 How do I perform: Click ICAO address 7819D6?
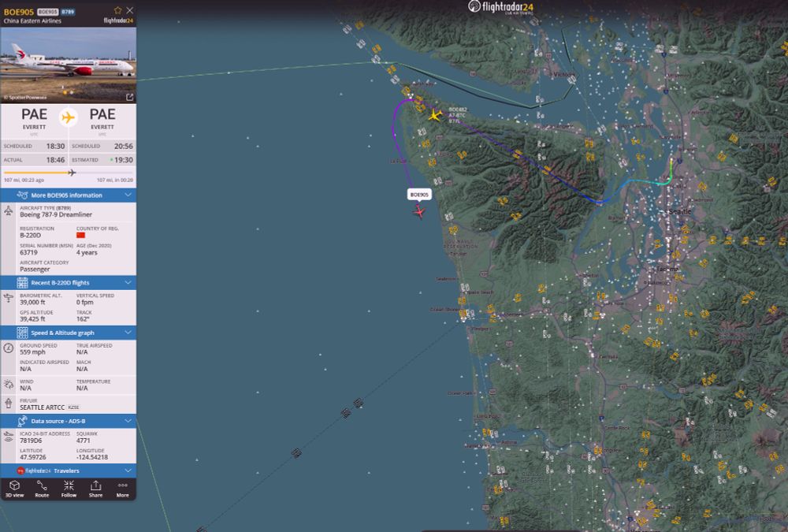[x=32, y=441]
